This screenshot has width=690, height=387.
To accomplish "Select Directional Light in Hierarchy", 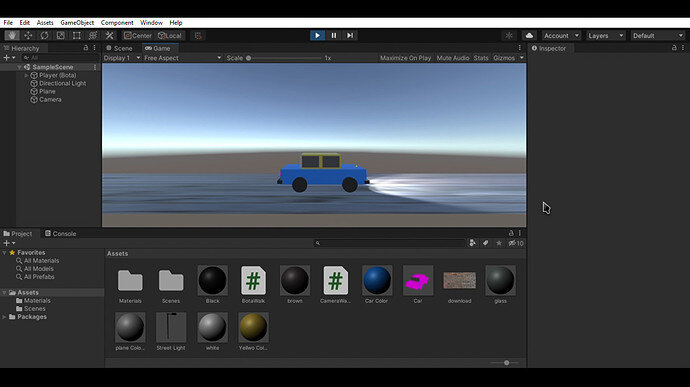I will tap(58, 84).
